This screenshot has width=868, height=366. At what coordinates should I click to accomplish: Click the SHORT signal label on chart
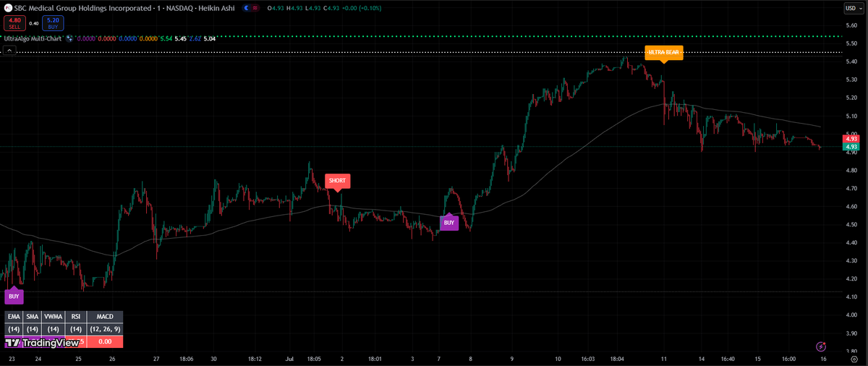tap(336, 180)
